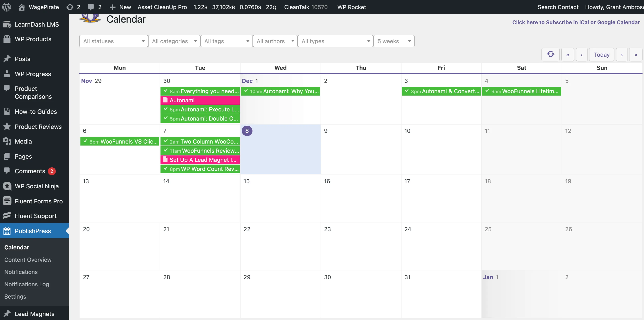The height and width of the screenshot is (320, 644).
Task: Open the All categories dropdown
Action: coord(174,41)
